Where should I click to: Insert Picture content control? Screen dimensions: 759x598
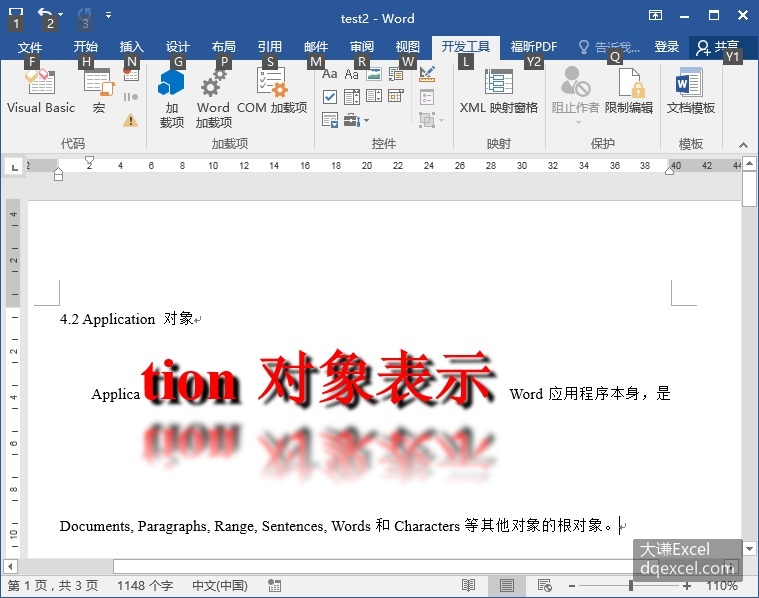coord(374,74)
